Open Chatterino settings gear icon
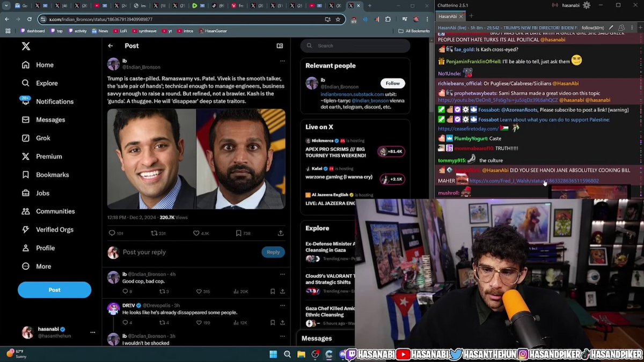This screenshot has height=362, width=644. tap(587, 5)
